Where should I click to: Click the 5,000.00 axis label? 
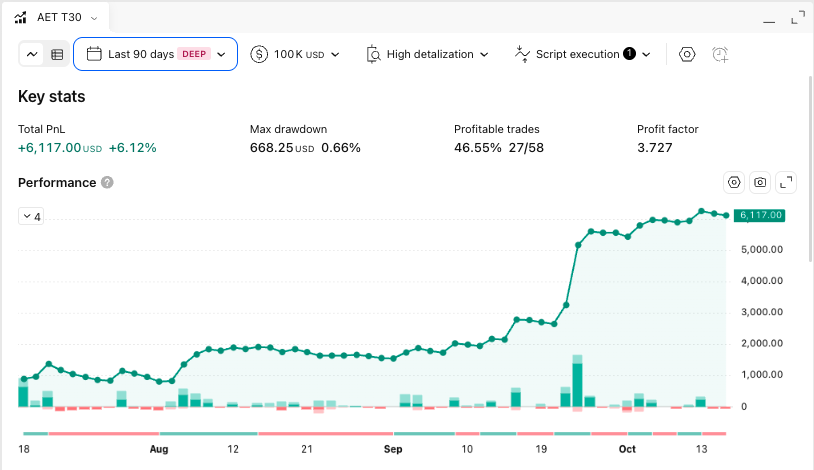point(762,250)
